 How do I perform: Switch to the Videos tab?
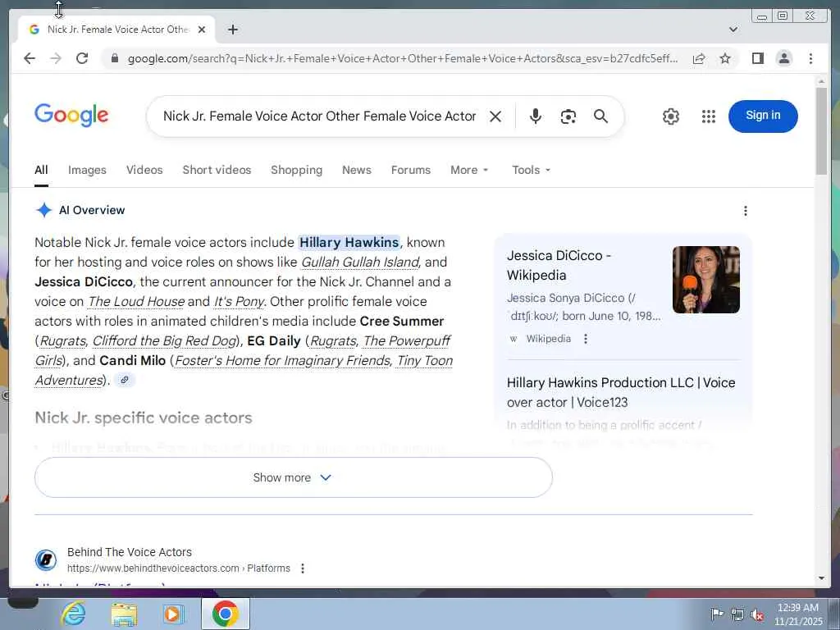click(x=144, y=170)
